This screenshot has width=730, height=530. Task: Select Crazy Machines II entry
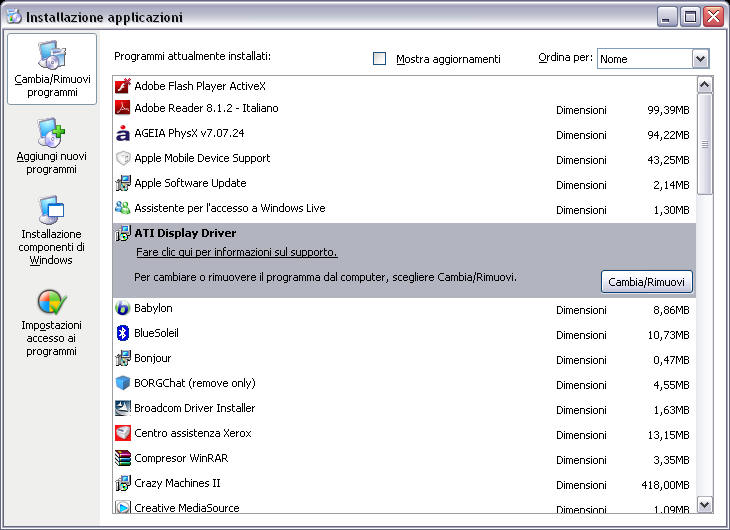tap(404, 483)
